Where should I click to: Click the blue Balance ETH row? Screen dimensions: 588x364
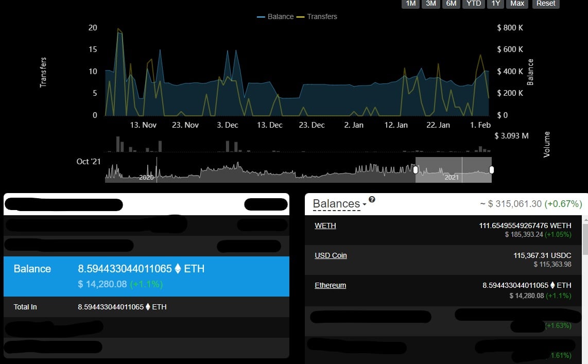pos(146,276)
